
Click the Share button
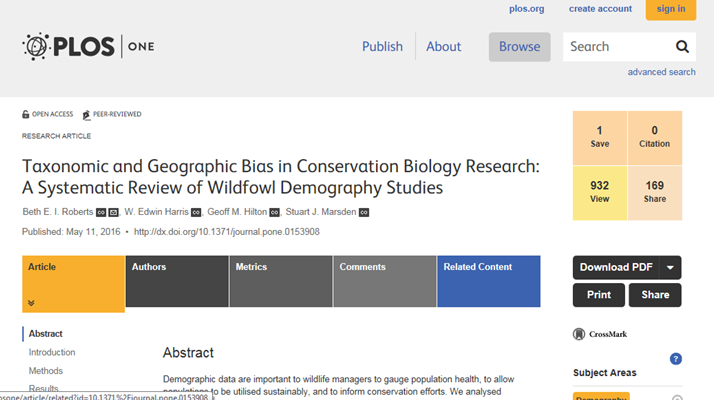(655, 295)
